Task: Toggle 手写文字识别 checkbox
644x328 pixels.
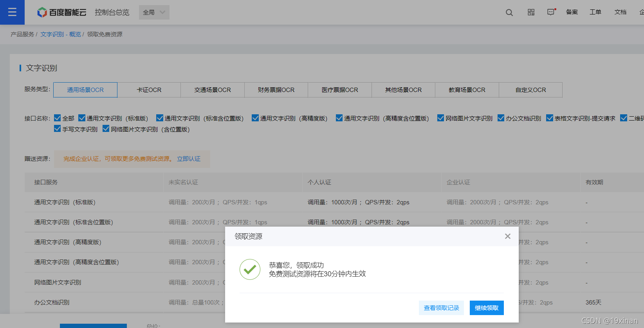Action: point(58,129)
